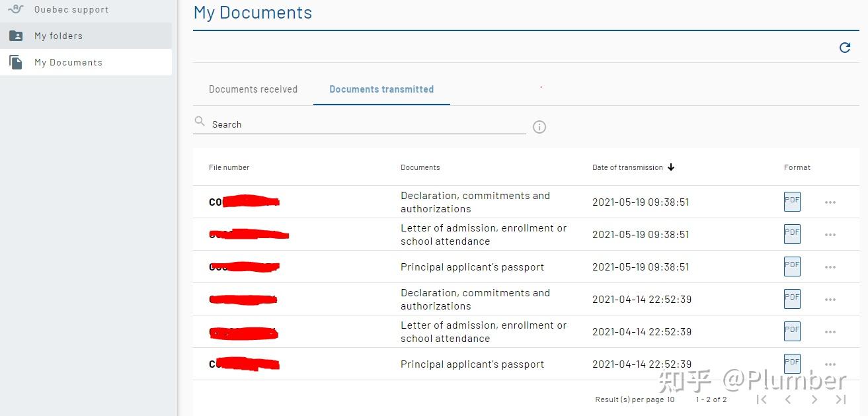Open three-dot menu for first Declaration row

click(x=830, y=202)
